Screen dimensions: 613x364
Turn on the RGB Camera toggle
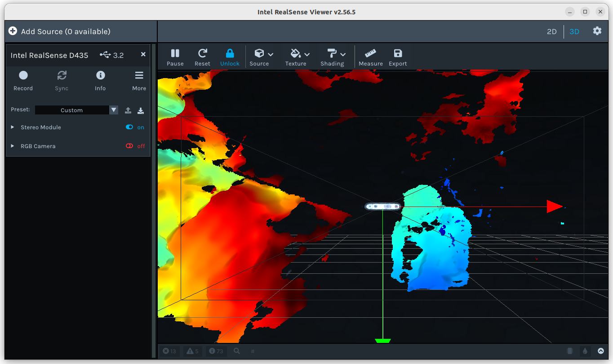tap(129, 146)
